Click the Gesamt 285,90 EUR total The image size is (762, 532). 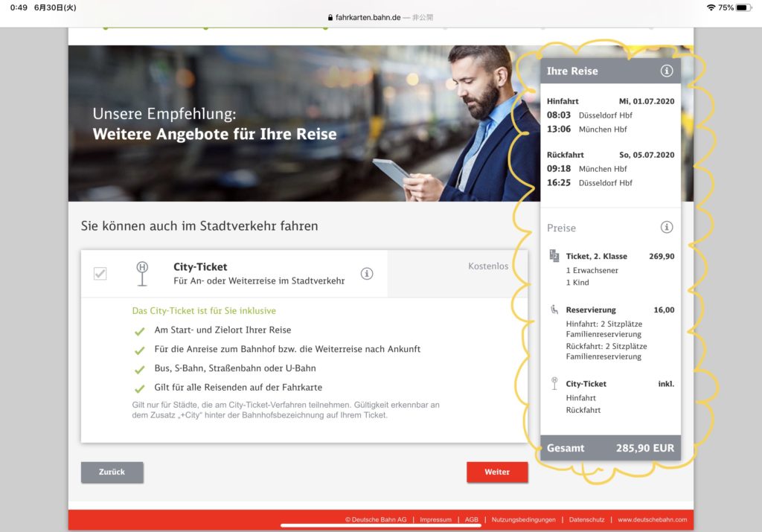pyautogui.click(x=610, y=448)
